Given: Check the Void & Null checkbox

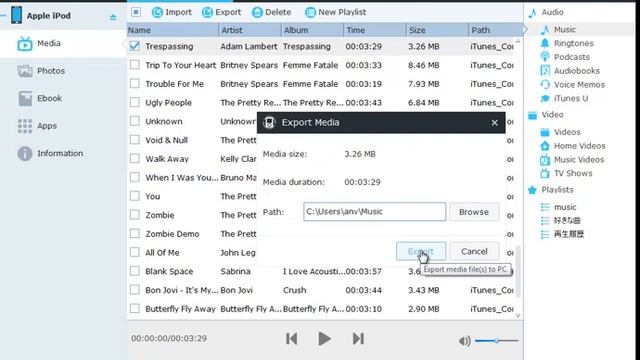Looking at the screenshot, I should coord(135,140).
